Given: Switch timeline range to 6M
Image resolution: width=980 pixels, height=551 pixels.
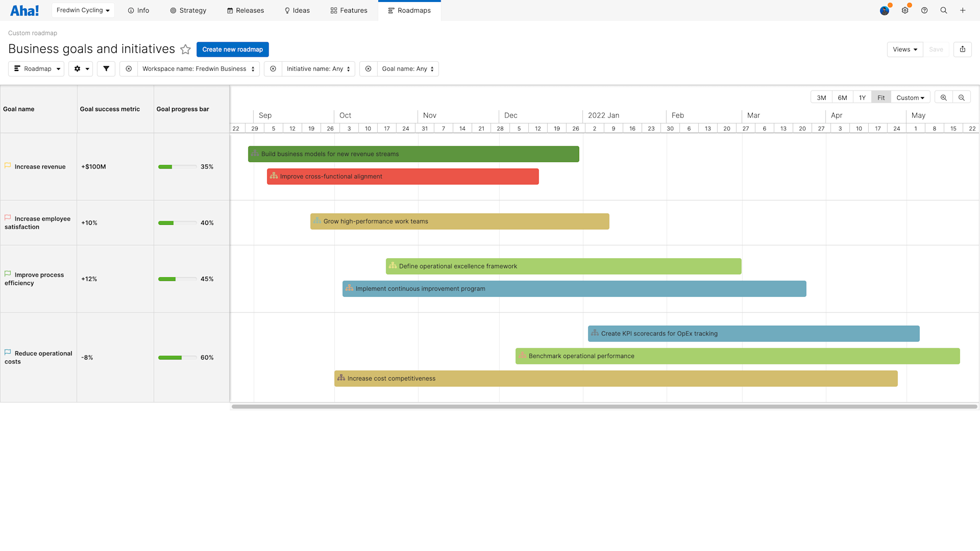Looking at the screenshot, I should (842, 97).
